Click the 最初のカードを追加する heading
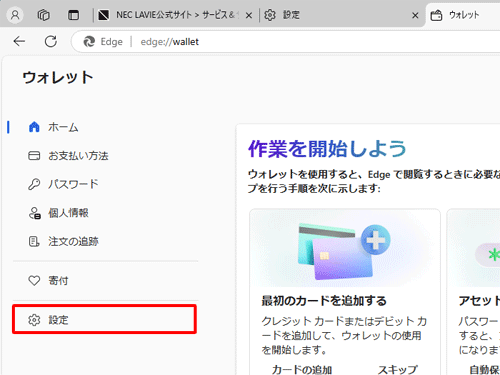The width and height of the screenshot is (500, 375). (324, 301)
